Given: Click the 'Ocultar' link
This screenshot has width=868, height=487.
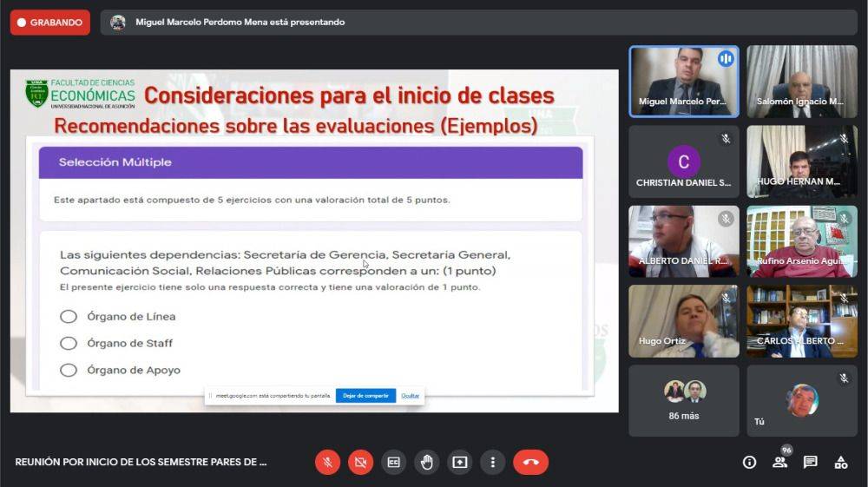Looking at the screenshot, I should [x=410, y=396].
